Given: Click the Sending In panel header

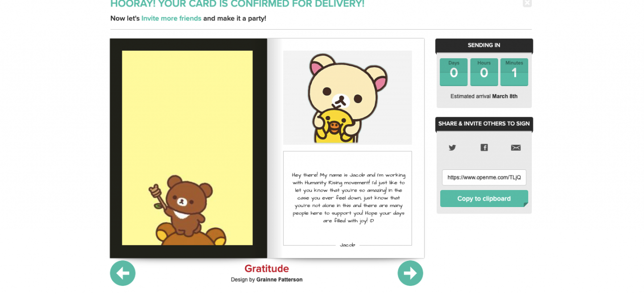Looking at the screenshot, I should coord(484,45).
